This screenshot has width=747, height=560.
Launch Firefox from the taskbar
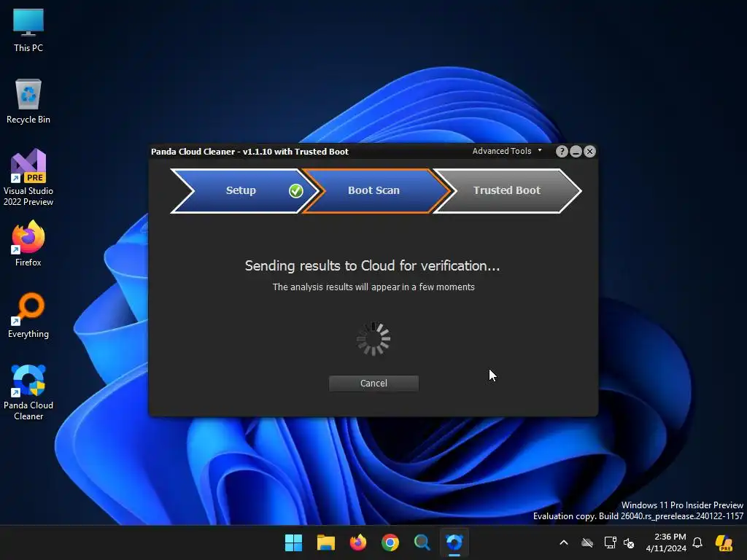pos(357,542)
